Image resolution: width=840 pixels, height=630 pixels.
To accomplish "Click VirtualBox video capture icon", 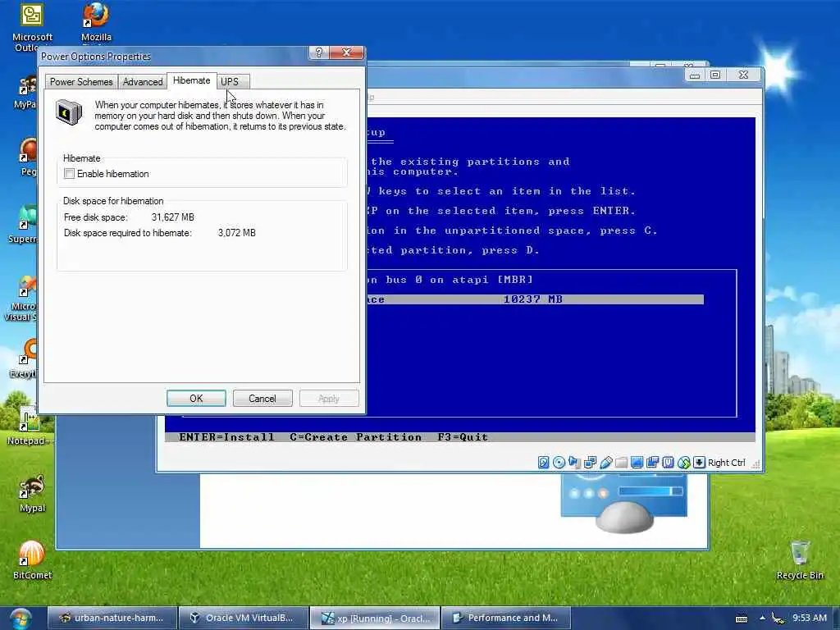I will pos(652,463).
